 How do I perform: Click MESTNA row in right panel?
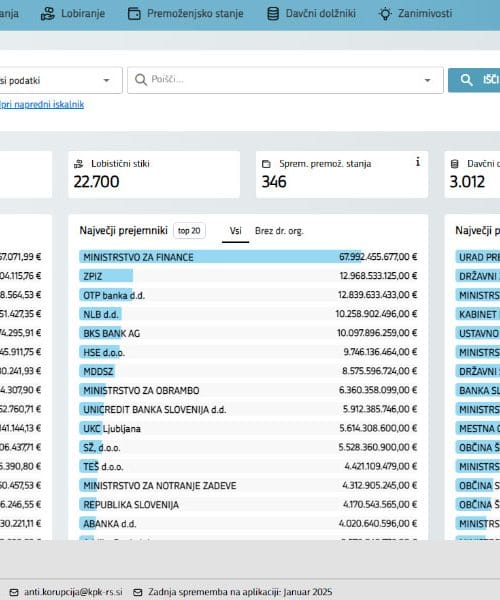click(478, 428)
